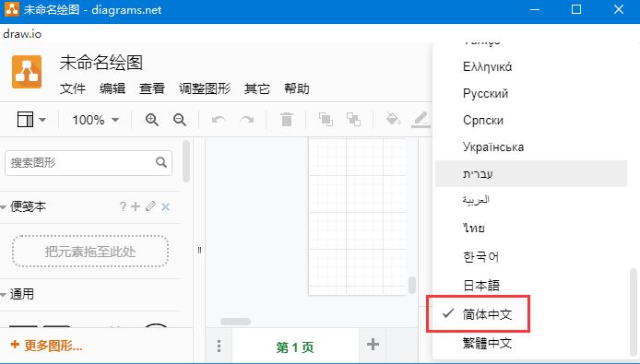This screenshot has width=640, height=364.
Task: Click on the grid drawing canvas
Action: coord(357,217)
